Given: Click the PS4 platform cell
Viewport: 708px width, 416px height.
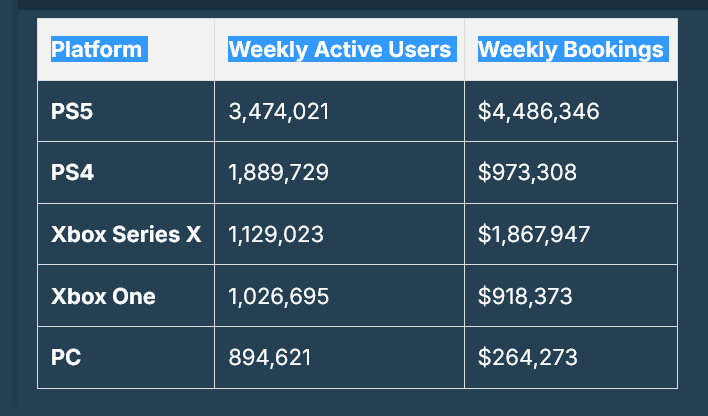Looking at the screenshot, I should tap(72, 173).
